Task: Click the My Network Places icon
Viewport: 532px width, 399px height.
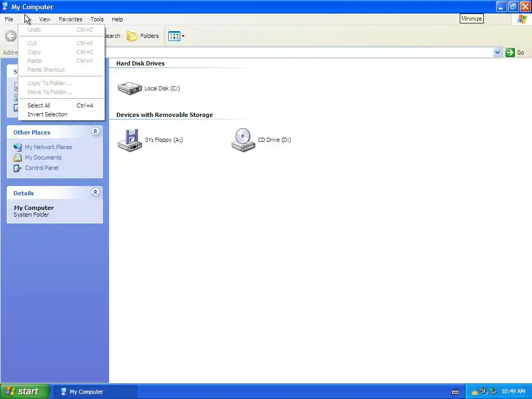Action: click(x=18, y=147)
